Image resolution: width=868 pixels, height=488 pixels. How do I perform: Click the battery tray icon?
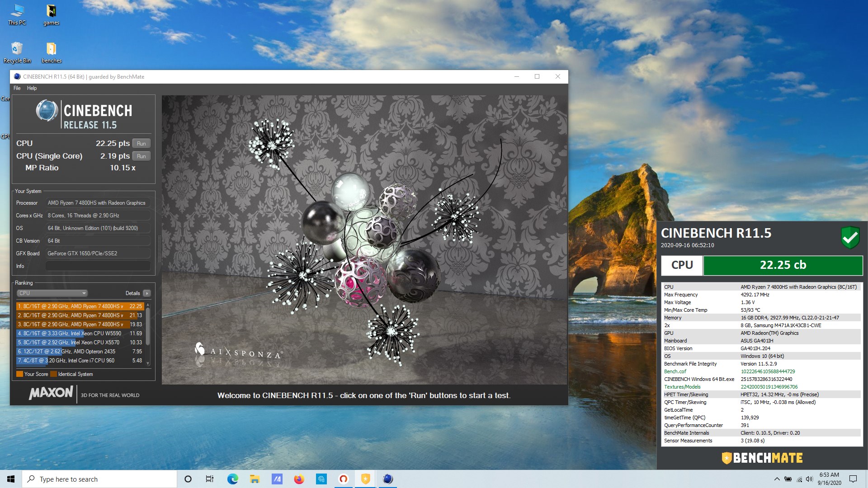788,479
